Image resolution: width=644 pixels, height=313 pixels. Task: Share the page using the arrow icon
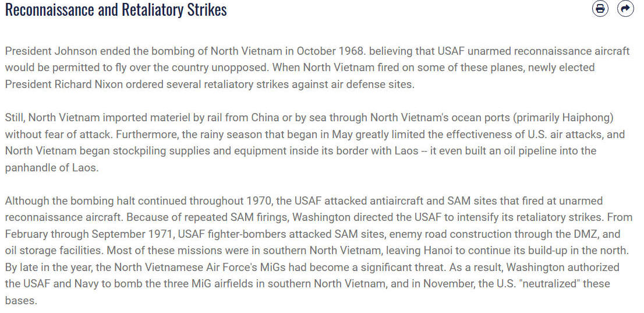pyautogui.click(x=625, y=8)
